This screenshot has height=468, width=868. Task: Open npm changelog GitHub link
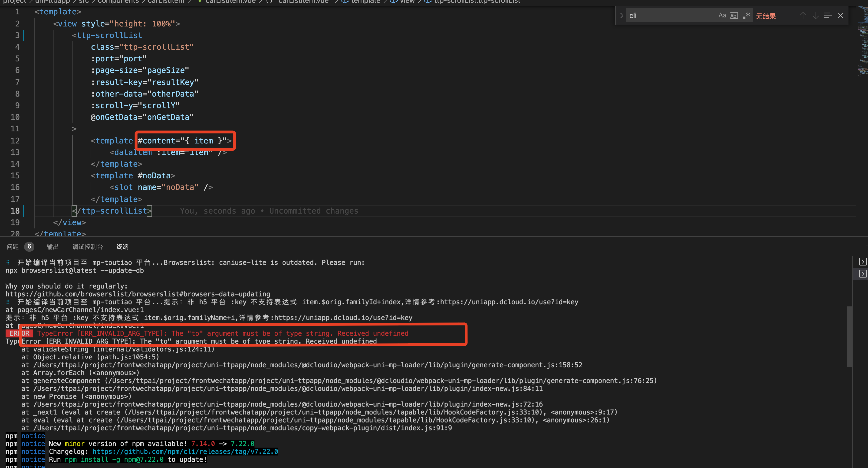pyautogui.click(x=185, y=452)
